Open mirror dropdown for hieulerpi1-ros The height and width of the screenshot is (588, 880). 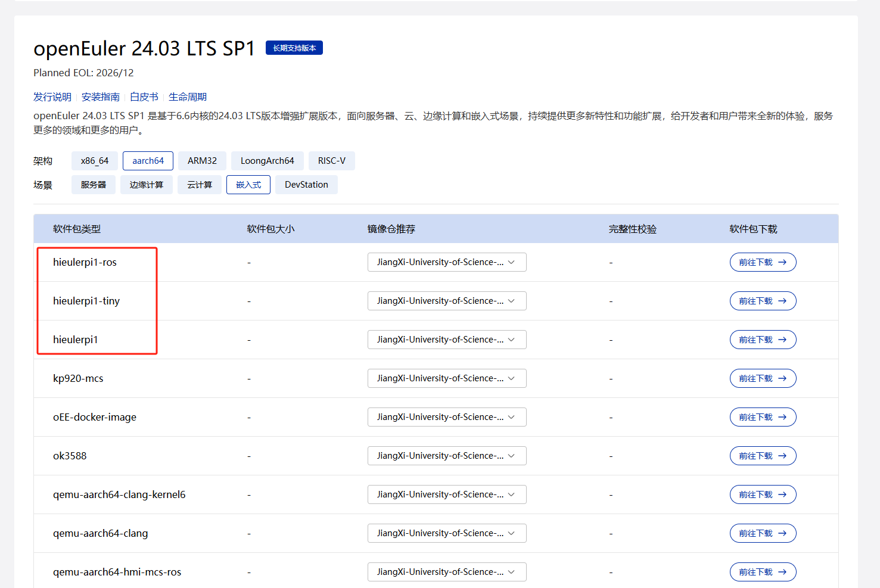446,262
